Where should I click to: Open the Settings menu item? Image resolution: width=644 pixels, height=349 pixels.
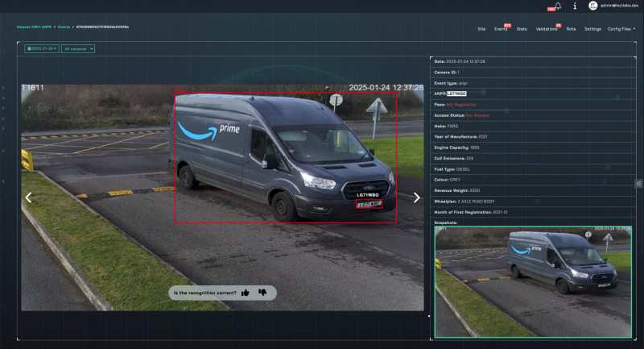click(592, 28)
